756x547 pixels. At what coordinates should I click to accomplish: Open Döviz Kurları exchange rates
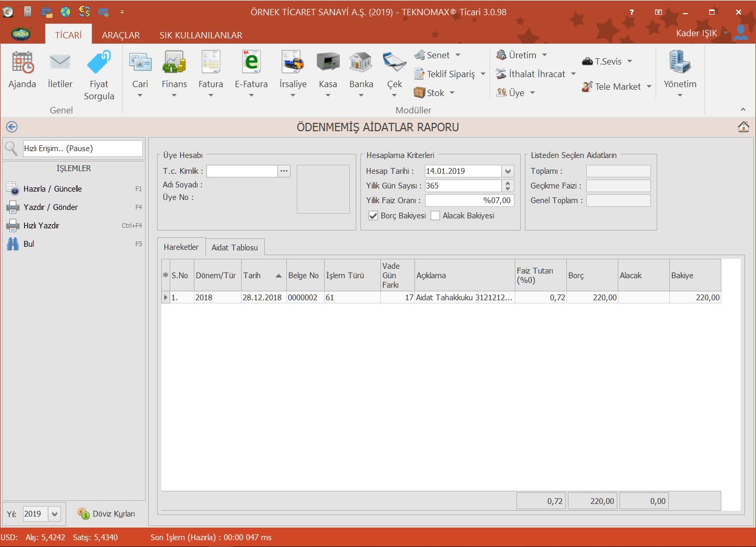point(107,514)
